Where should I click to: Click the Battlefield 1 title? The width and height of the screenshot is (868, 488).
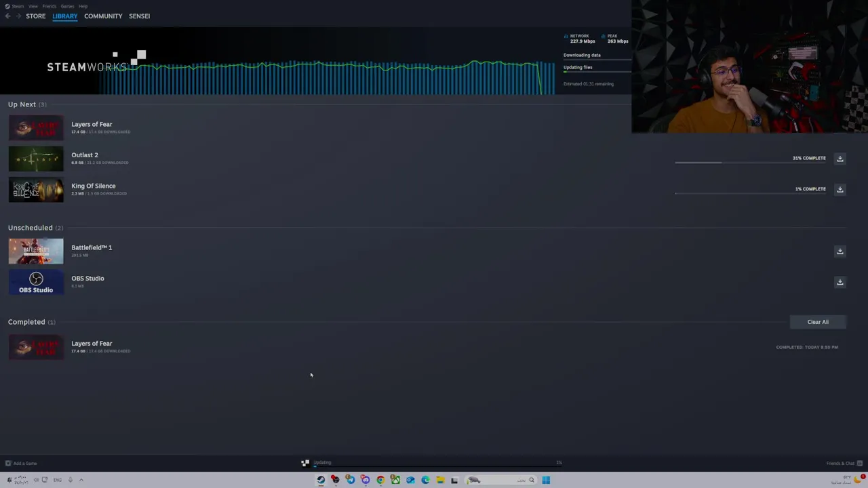pos(92,247)
